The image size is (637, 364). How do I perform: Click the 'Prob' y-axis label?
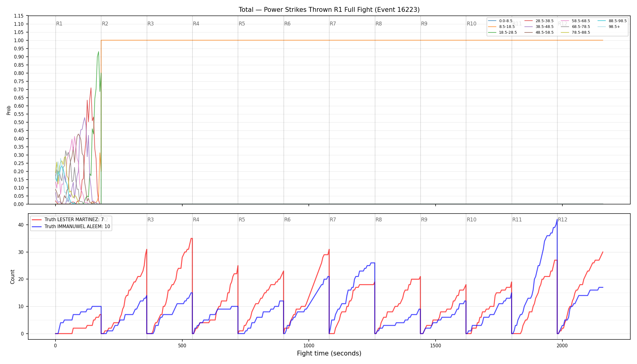tap(8, 110)
